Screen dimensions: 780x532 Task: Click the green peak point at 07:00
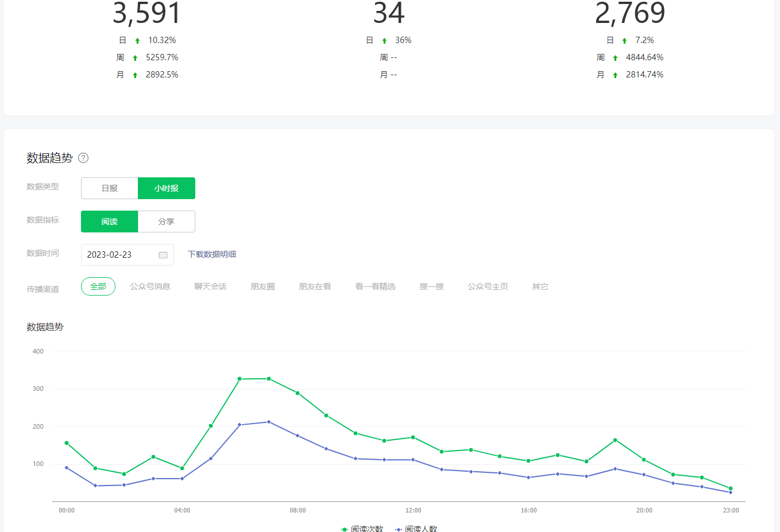(269, 379)
